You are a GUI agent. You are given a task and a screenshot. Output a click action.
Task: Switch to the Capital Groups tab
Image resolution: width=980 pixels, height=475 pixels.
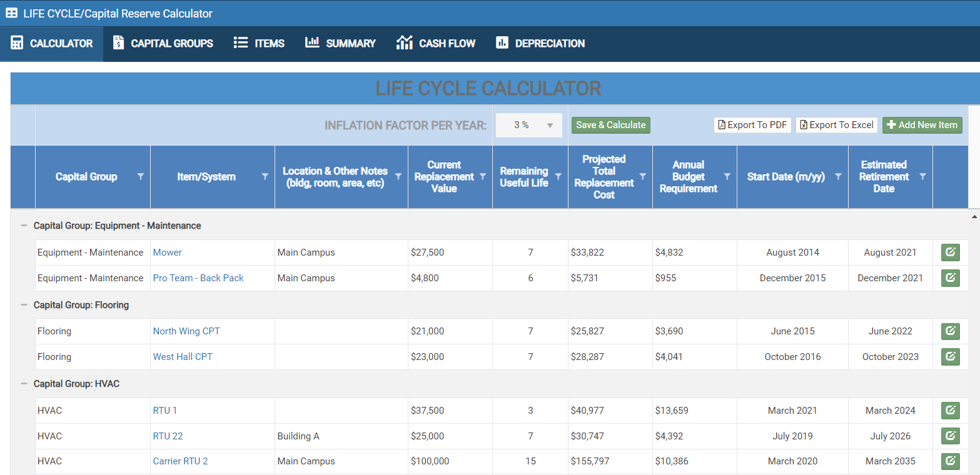point(163,43)
